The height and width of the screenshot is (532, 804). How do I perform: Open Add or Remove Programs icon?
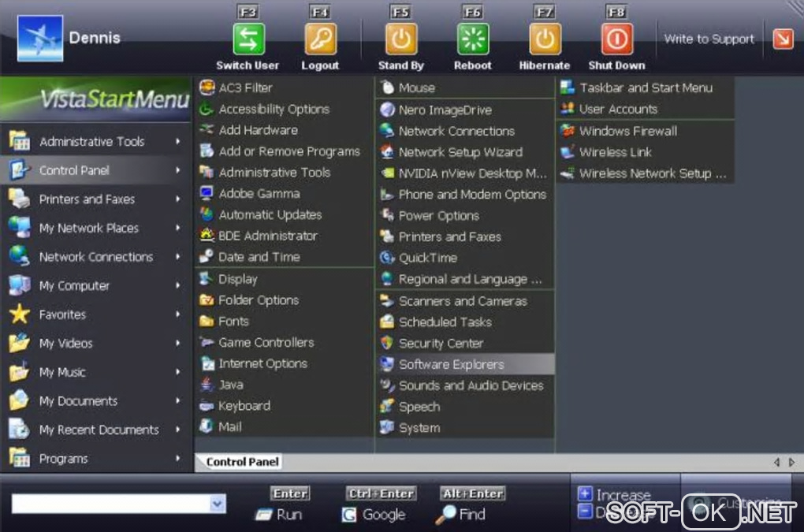(207, 151)
